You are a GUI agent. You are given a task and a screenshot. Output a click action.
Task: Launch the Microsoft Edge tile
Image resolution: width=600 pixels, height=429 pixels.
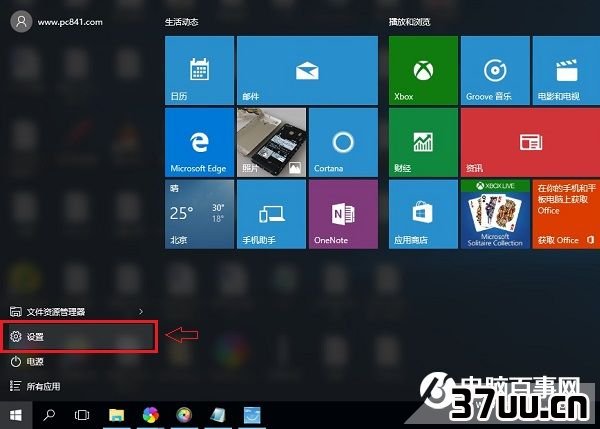[199, 142]
